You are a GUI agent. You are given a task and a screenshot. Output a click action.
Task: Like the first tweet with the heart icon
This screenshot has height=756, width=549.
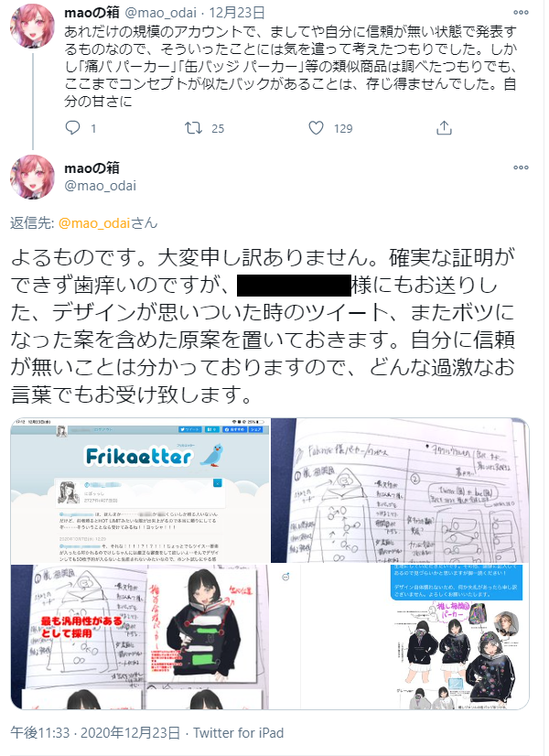(317, 128)
